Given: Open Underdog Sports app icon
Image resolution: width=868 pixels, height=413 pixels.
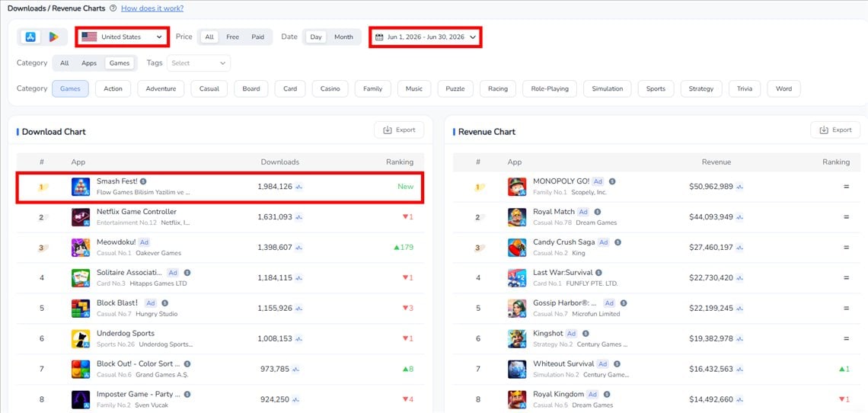Looking at the screenshot, I should 81,339.
